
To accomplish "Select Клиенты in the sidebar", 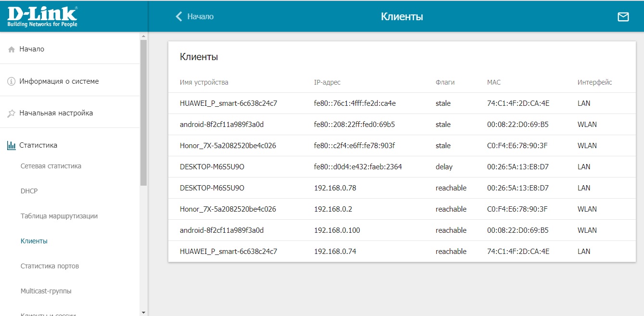I will point(34,241).
